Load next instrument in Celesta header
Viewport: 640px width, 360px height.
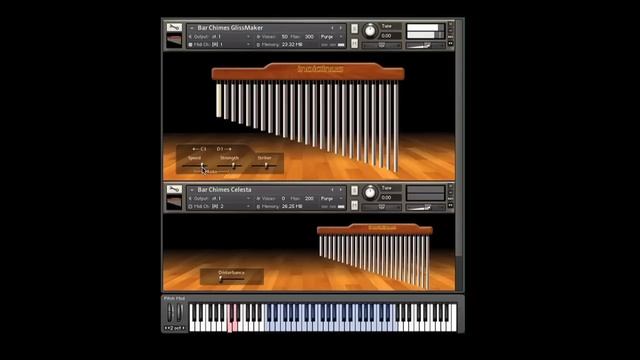click(341, 190)
